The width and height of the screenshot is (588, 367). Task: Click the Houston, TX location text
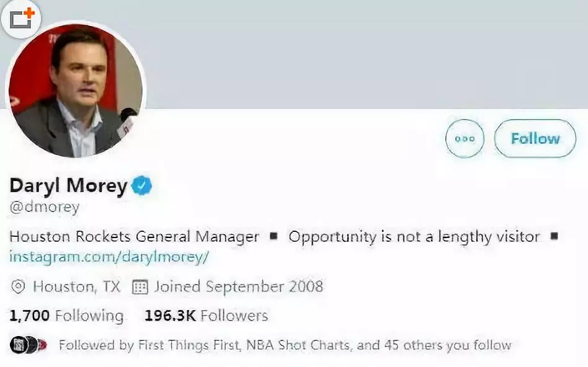(x=76, y=286)
